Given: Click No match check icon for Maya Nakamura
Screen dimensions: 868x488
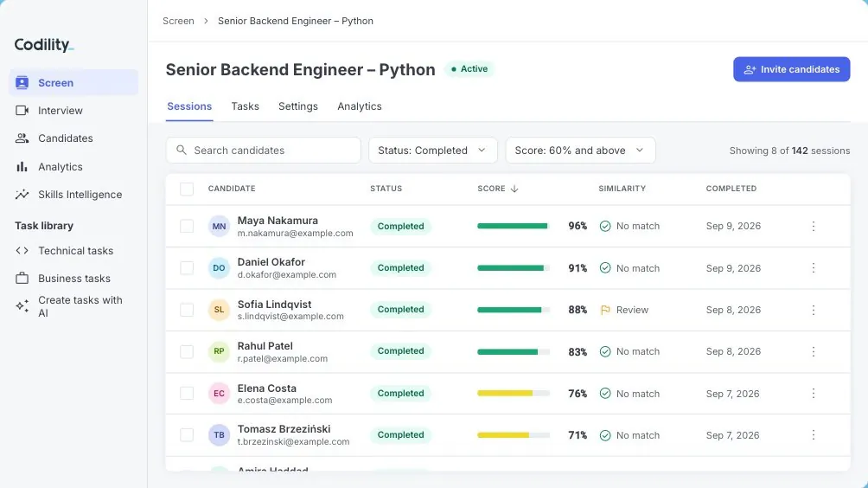Looking at the screenshot, I should point(605,226).
